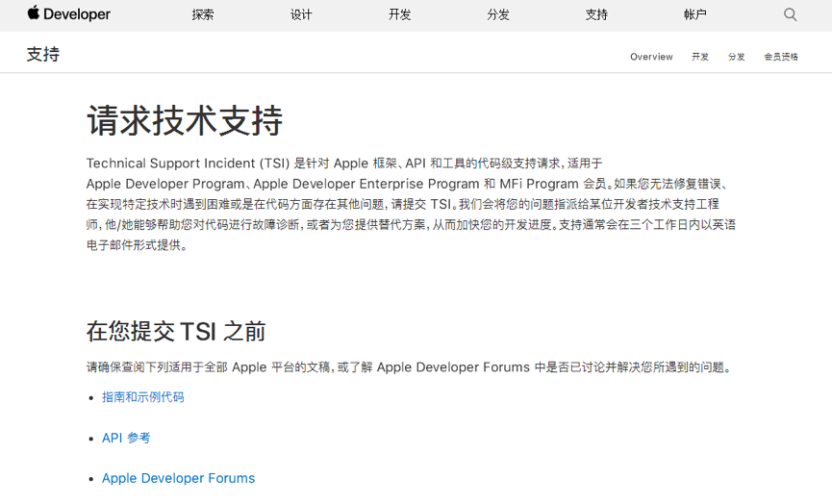Open the 探索 menu item
This screenshot has width=832, height=504.
pyautogui.click(x=203, y=14)
